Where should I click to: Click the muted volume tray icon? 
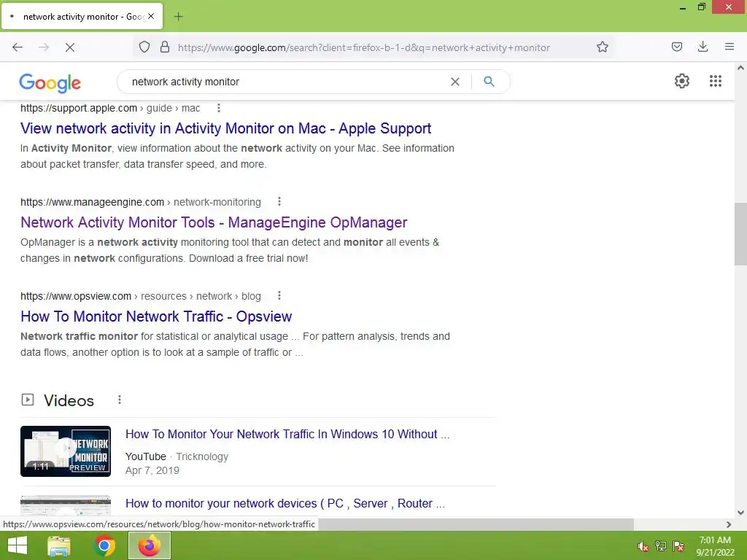click(x=643, y=546)
